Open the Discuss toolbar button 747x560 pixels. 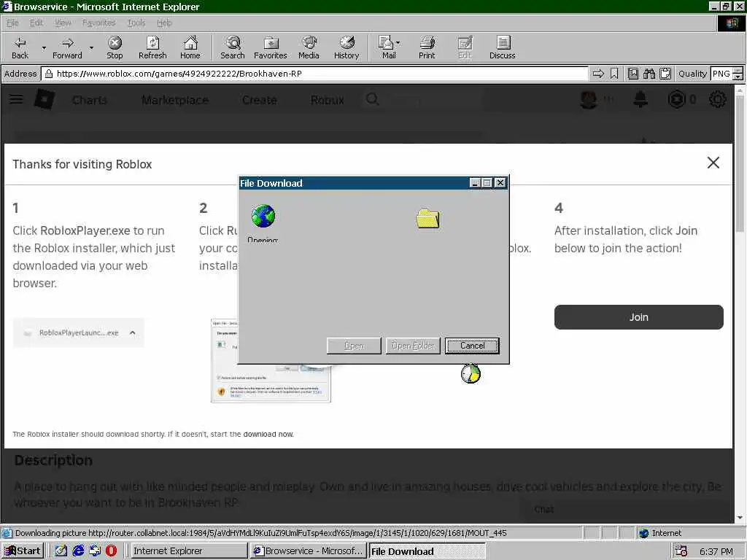[x=502, y=47]
